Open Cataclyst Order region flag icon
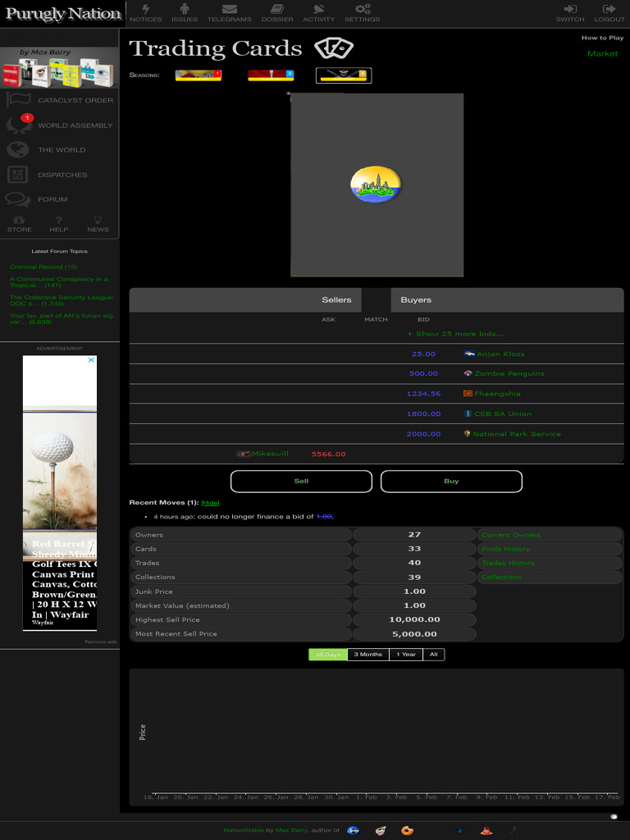Screen dimensions: 630x840 click(18, 100)
